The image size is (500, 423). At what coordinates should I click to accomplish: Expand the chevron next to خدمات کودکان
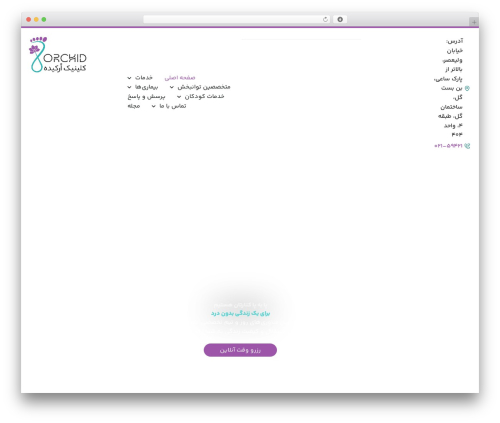179,97
